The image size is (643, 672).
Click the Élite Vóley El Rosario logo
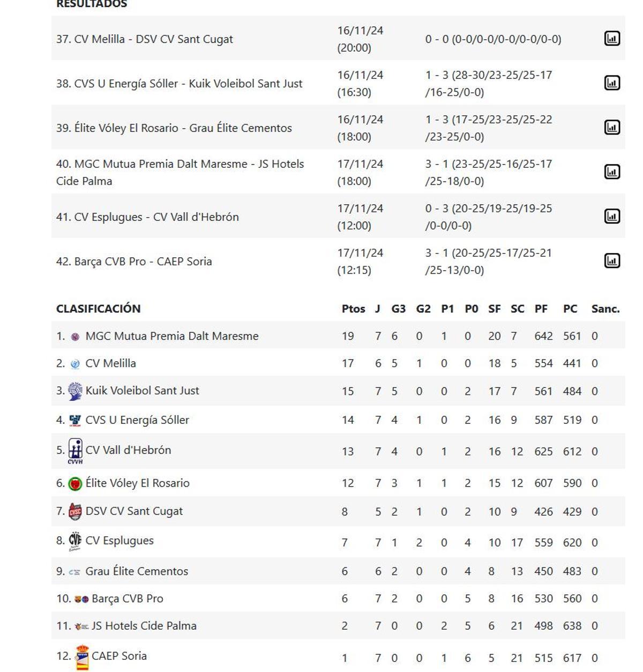[x=75, y=482]
